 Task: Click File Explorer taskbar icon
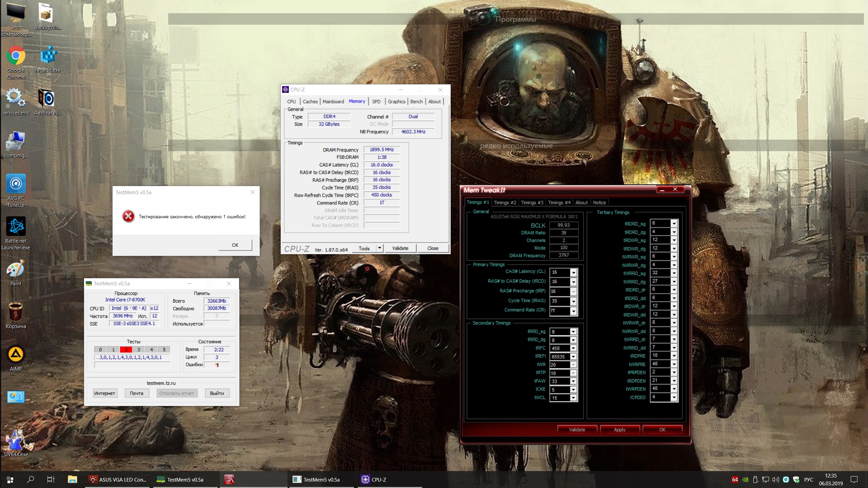(x=72, y=480)
